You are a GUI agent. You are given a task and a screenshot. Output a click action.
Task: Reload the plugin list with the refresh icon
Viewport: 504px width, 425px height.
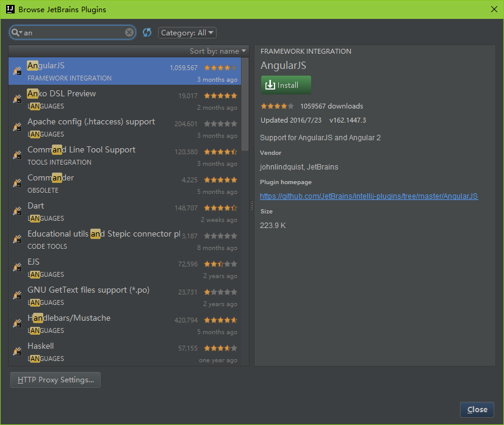pos(147,32)
